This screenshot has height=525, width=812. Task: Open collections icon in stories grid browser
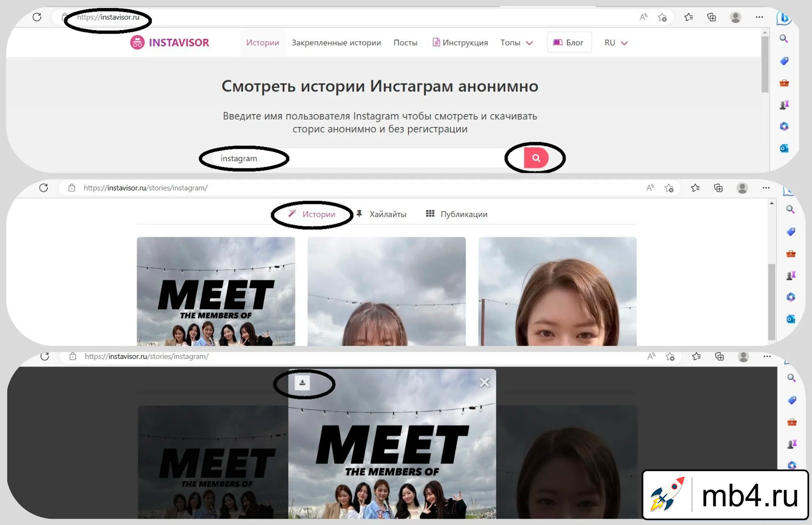pos(718,188)
